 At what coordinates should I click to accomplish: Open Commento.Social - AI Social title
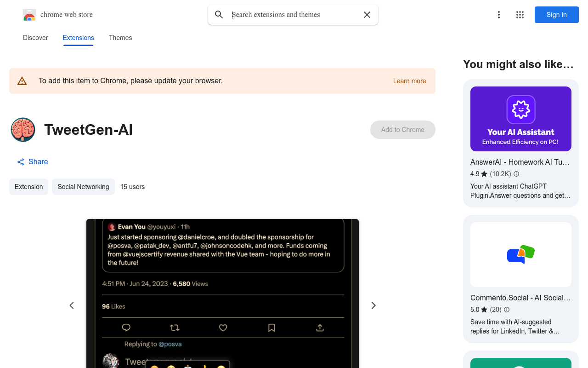520,298
